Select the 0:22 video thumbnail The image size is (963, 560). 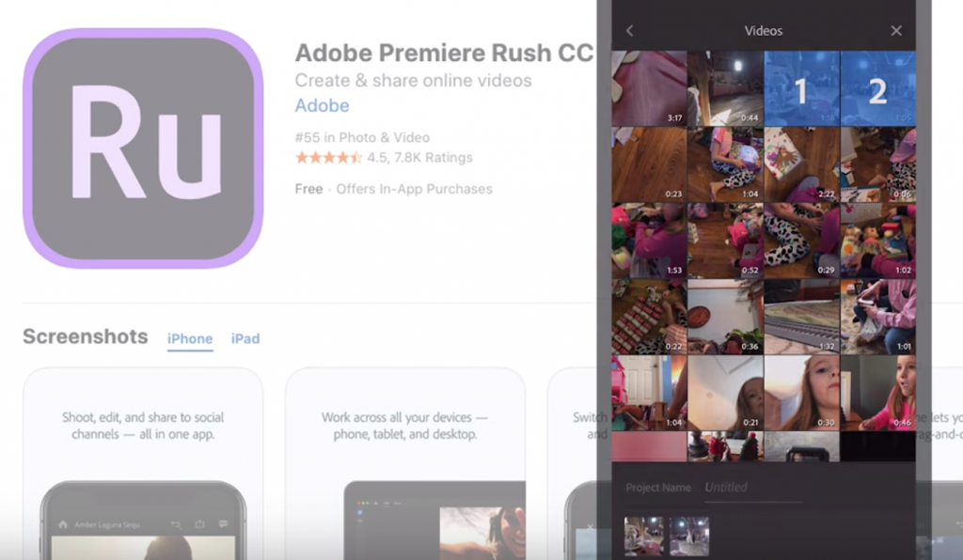pyautogui.click(x=649, y=317)
